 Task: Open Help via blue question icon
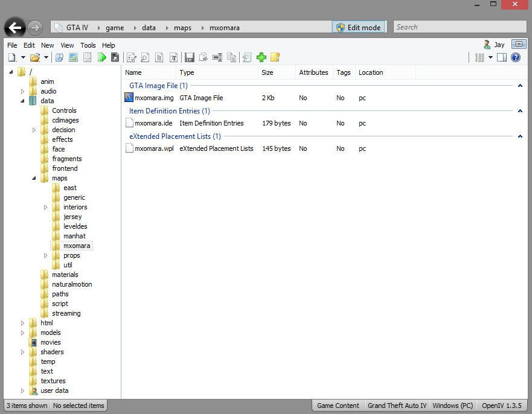click(515, 58)
